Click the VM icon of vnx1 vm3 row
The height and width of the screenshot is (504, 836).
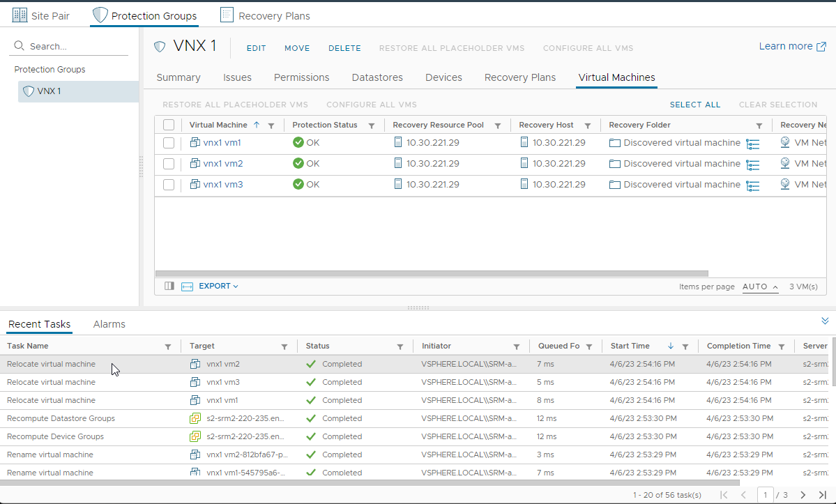[195, 185]
